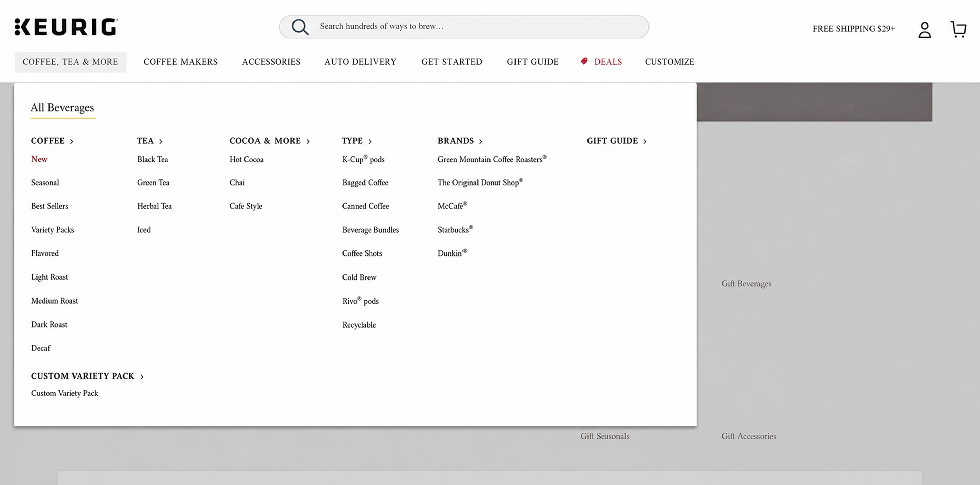980x485 pixels.
Task: Open the Auto Delivery menu
Action: pos(360,62)
